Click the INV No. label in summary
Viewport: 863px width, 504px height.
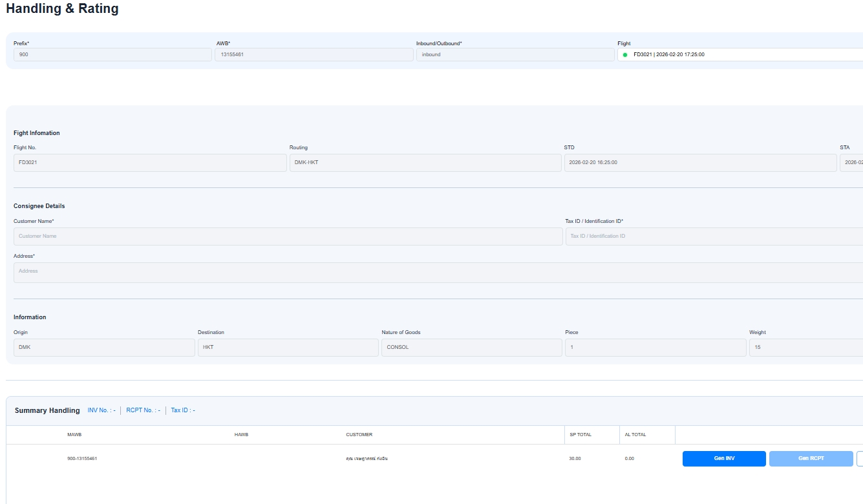[x=101, y=410]
